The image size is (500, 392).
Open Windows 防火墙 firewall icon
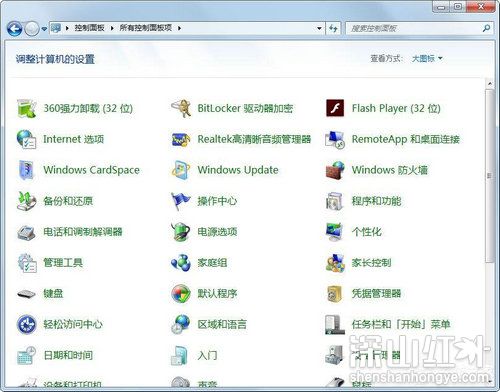(335, 170)
